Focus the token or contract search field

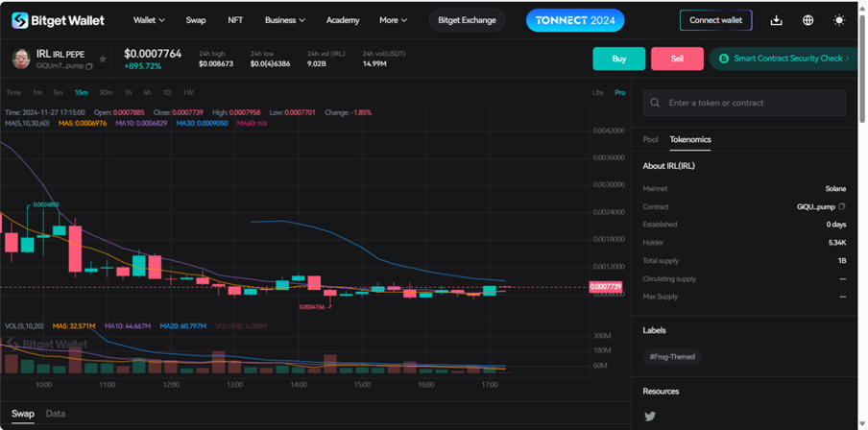coord(744,103)
